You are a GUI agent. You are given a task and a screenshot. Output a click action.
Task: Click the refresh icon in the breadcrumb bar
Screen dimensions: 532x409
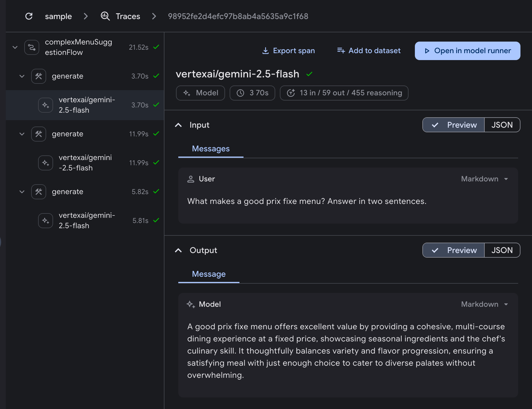29,16
